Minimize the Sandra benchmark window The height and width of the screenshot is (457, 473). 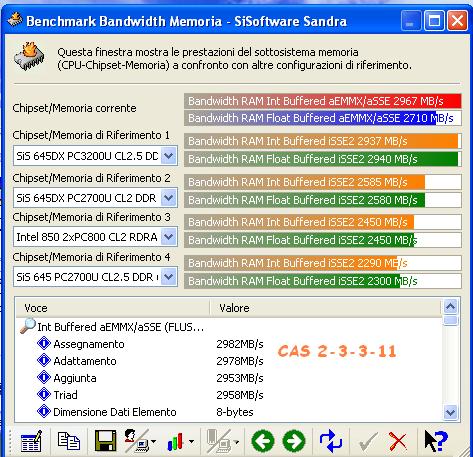(411, 21)
